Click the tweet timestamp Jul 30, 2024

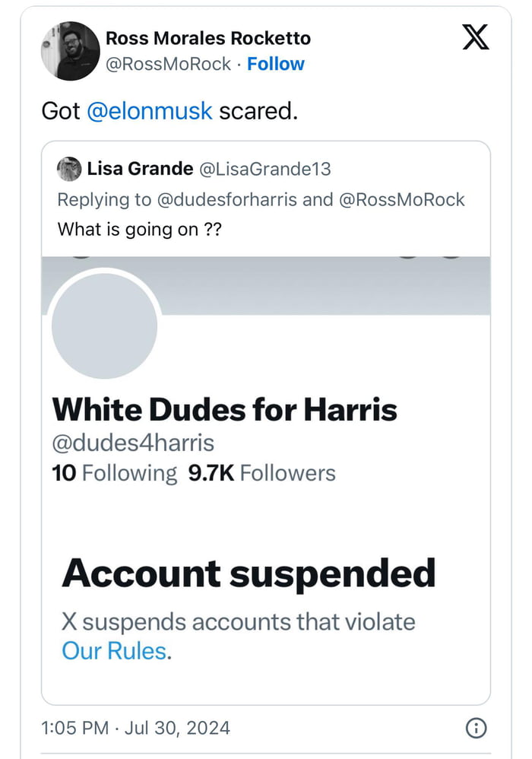[x=135, y=728]
